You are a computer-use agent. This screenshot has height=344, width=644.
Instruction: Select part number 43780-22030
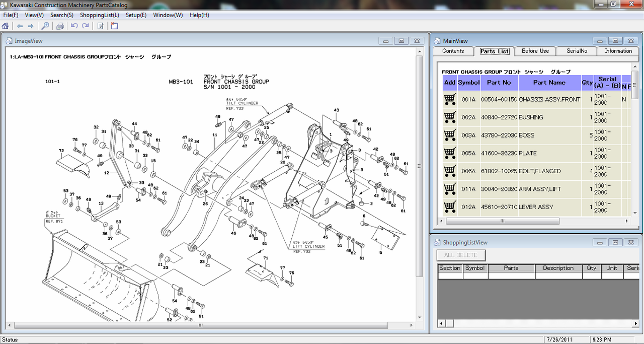[x=499, y=135]
